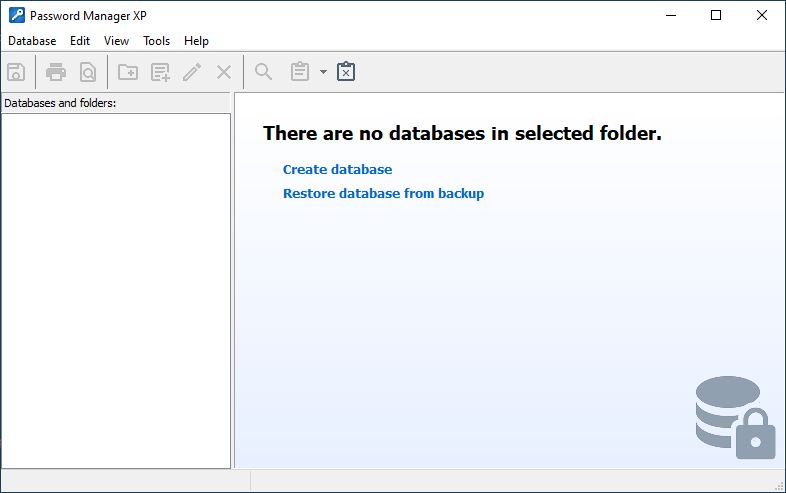The width and height of the screenshot is (786, 493).
Task: Open the Help menu
Action: [x=196, y=41]
